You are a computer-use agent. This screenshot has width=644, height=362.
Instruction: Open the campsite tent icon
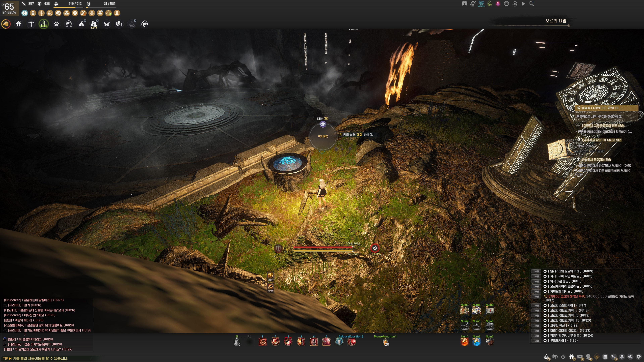82,24
